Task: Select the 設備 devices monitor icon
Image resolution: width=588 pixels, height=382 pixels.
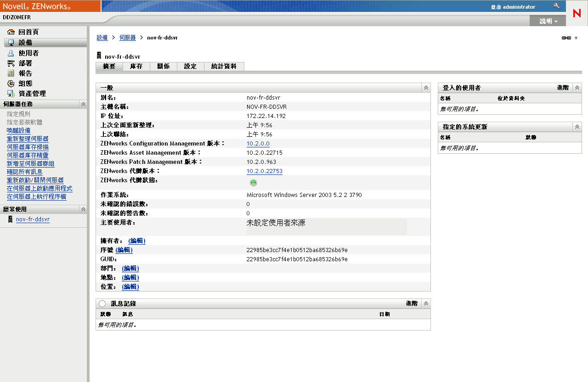Action: (x=11, y=43)
